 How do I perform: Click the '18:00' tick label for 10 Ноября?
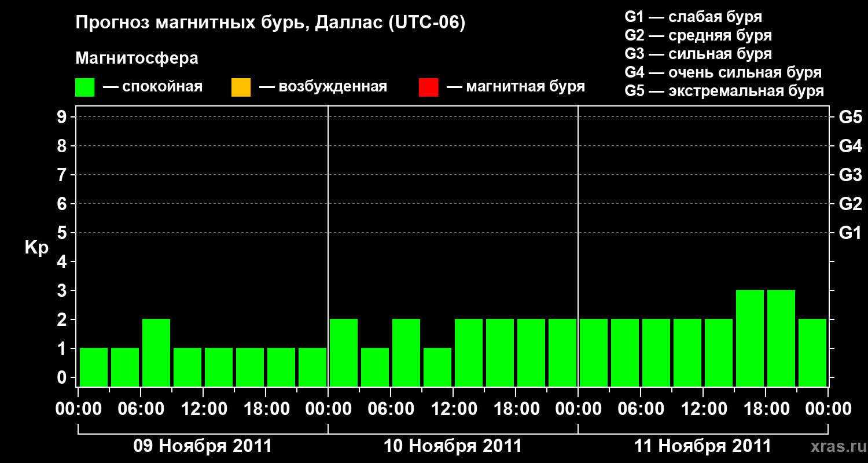516,409
